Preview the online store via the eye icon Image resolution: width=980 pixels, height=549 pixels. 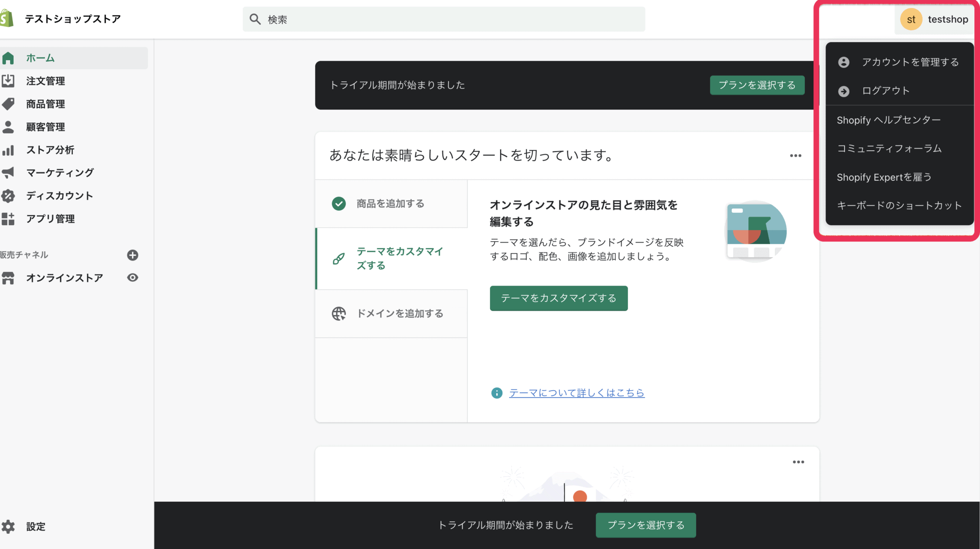pyautogui.click(x=133, y=277)
